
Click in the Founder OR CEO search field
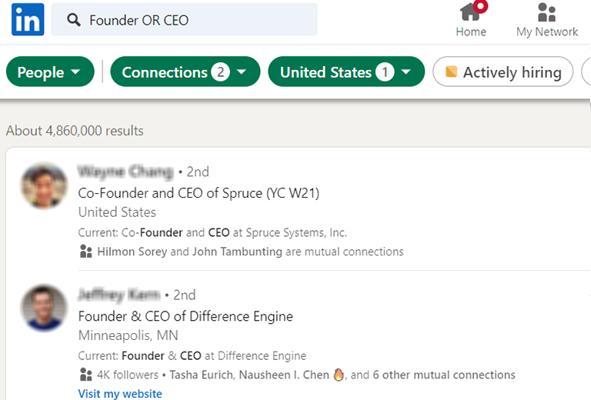(x=184, y=20)
